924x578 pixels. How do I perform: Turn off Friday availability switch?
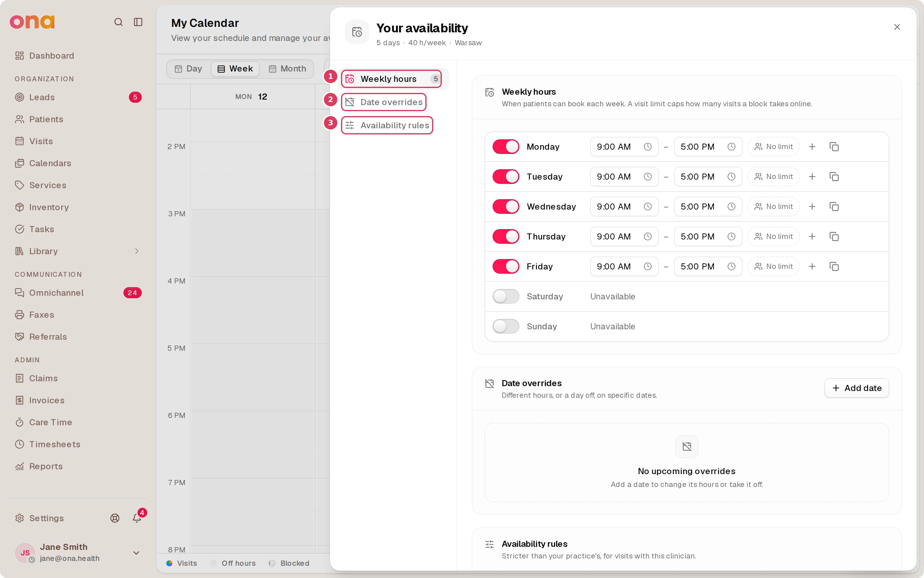pyautogui.click(x=505, y=266)
